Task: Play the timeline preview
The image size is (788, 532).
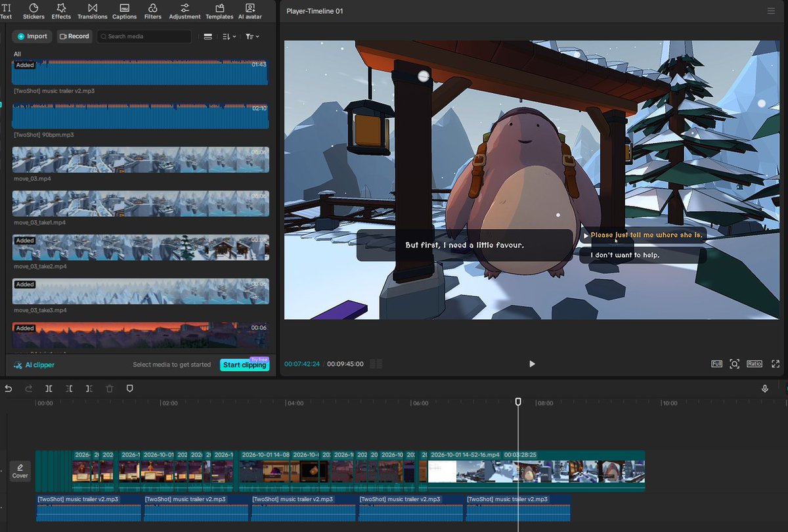Action: 532,364
